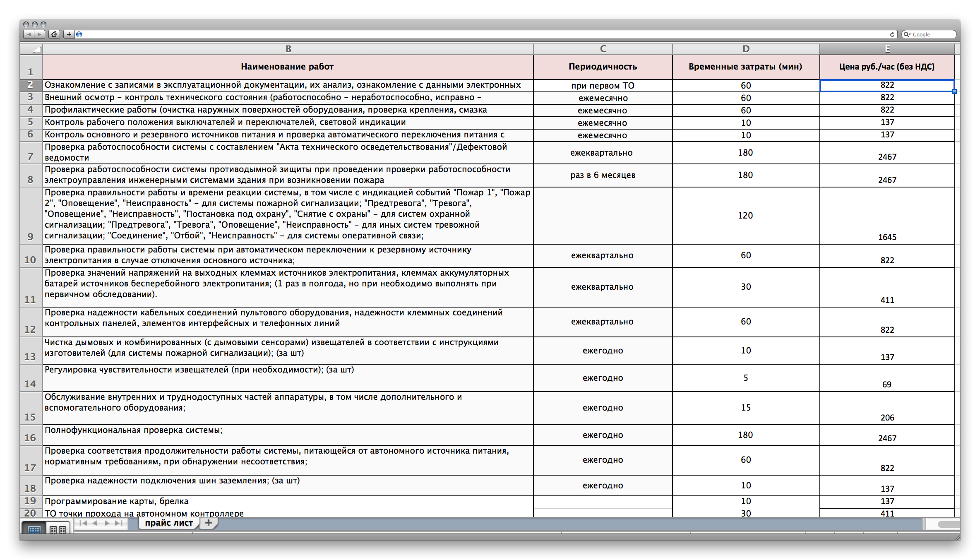Click the Цена руб./час (без НДС) header
The height and width of the screenshot is (560, 980).
pos(887,67)
